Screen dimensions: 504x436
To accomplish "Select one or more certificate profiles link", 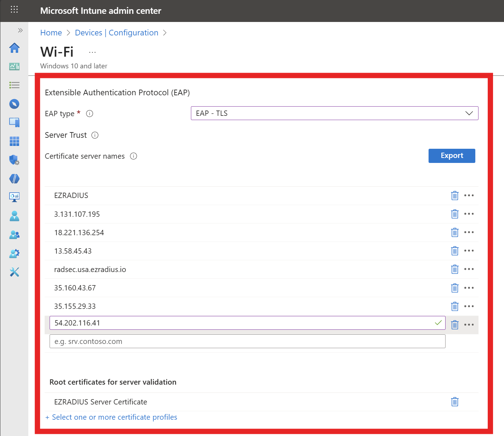I will click(x=111, y=417).
